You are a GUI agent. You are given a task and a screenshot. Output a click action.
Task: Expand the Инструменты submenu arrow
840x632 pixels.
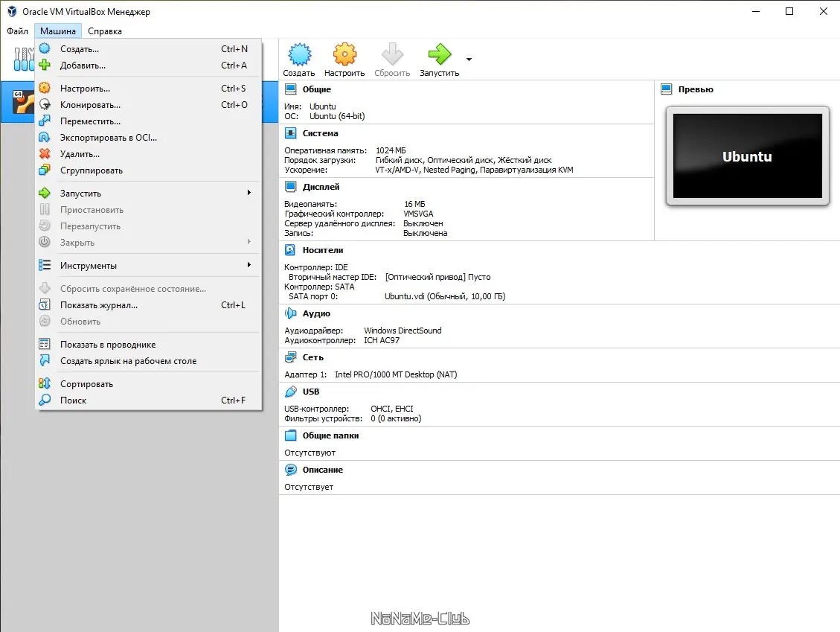click(249, 265)
